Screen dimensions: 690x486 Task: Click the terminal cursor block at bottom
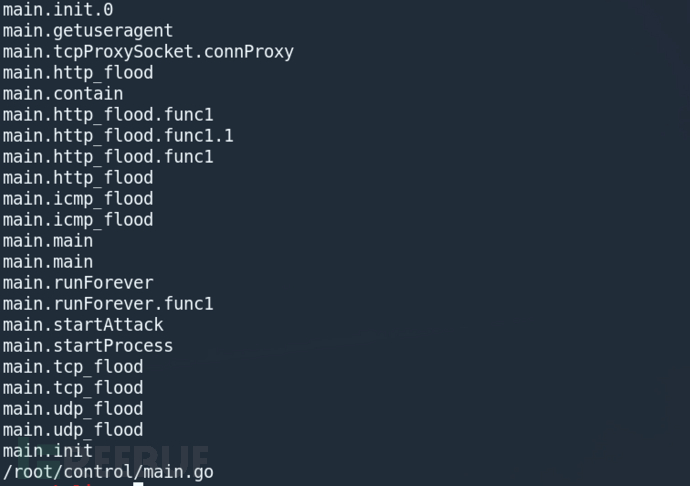point(139,484)
